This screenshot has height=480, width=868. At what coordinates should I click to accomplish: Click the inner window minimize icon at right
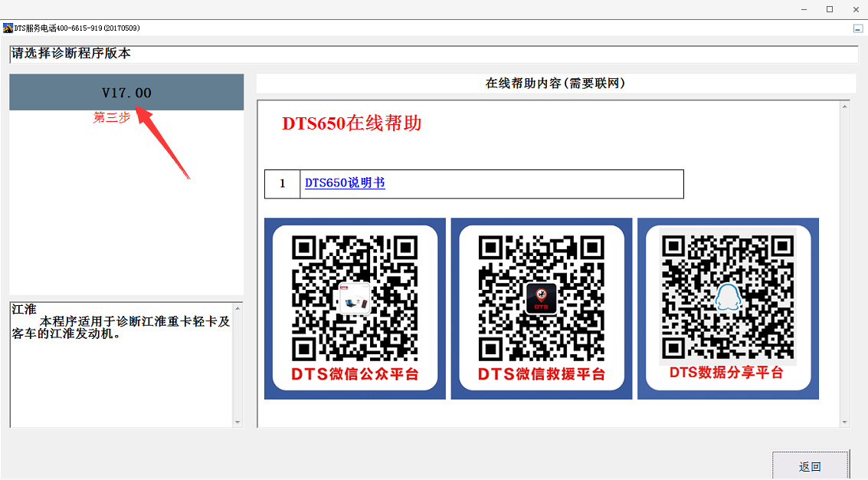coord(857,28)
